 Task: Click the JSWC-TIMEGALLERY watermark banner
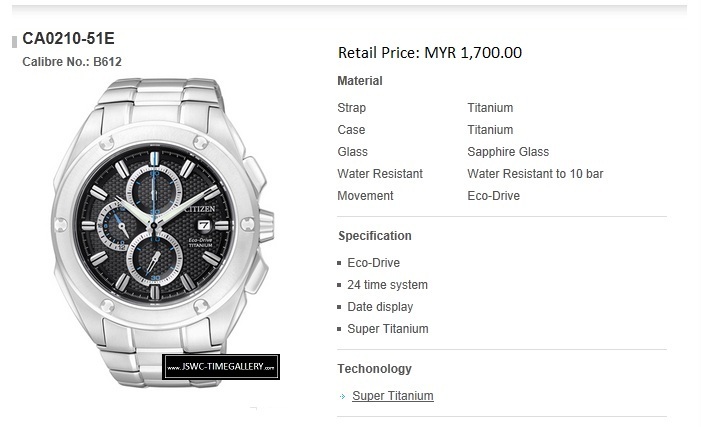coord(221,367)
